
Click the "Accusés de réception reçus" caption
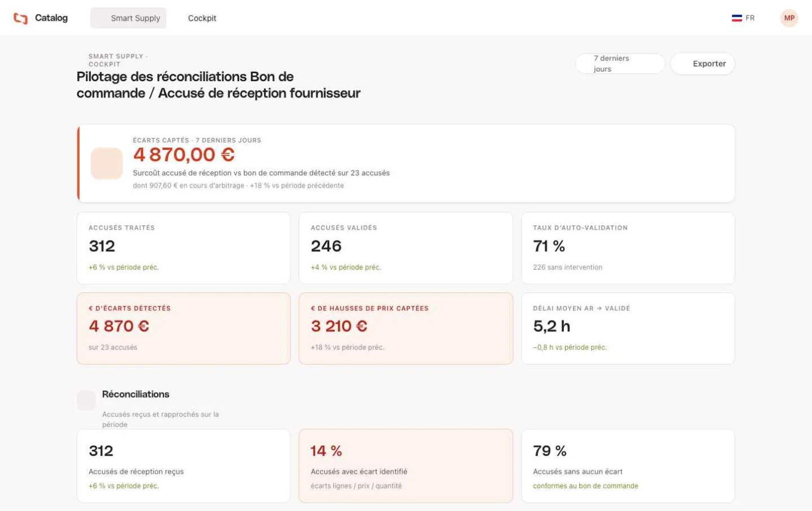136,472
